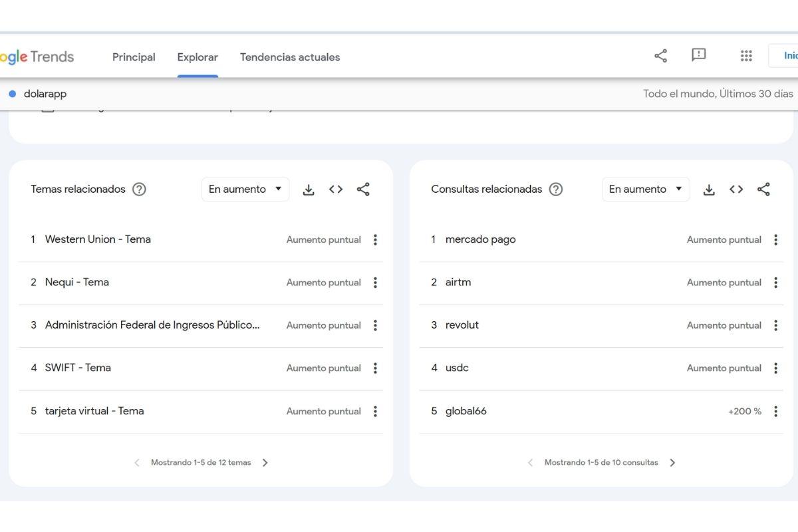Open more options for tarjeta virtual row
The height and width of the screenshot is (532, 798).
375,411
